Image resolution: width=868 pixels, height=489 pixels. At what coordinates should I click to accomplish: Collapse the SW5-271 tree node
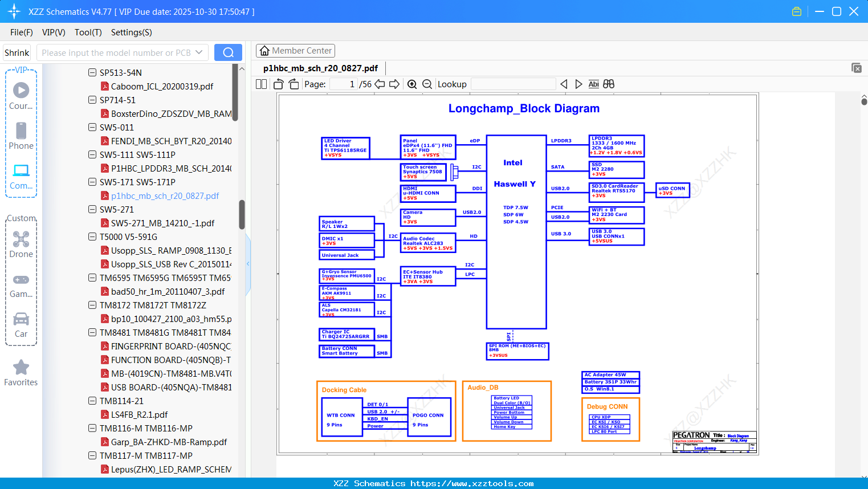pos(92,209)
